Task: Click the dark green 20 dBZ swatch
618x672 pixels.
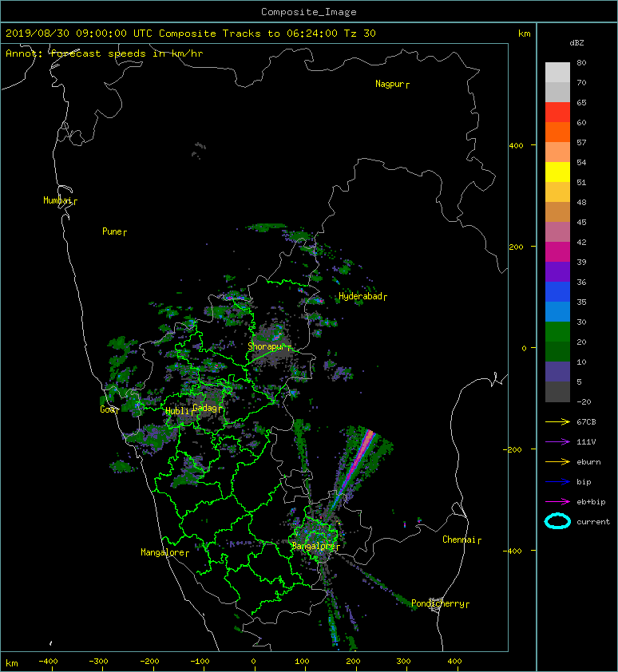Action: point(557,351)
